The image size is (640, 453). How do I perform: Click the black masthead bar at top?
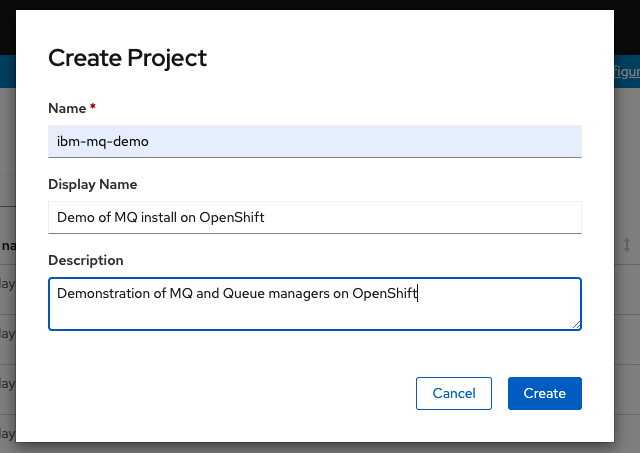coord(320,5)
